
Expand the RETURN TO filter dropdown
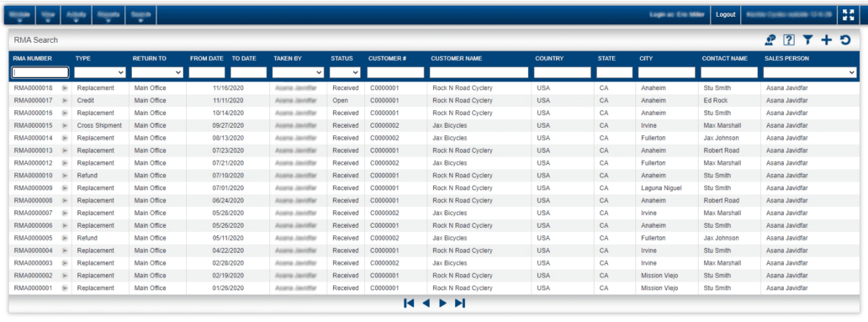coord(157,72)
